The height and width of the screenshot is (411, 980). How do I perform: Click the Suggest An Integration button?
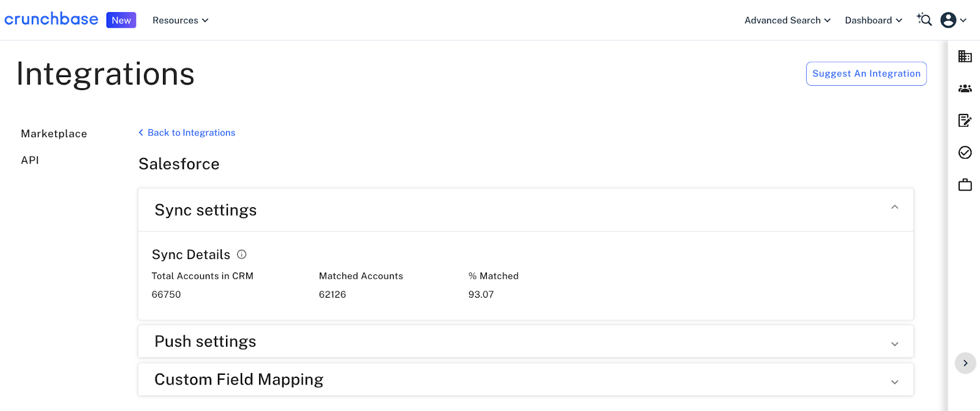click(865, 74)
